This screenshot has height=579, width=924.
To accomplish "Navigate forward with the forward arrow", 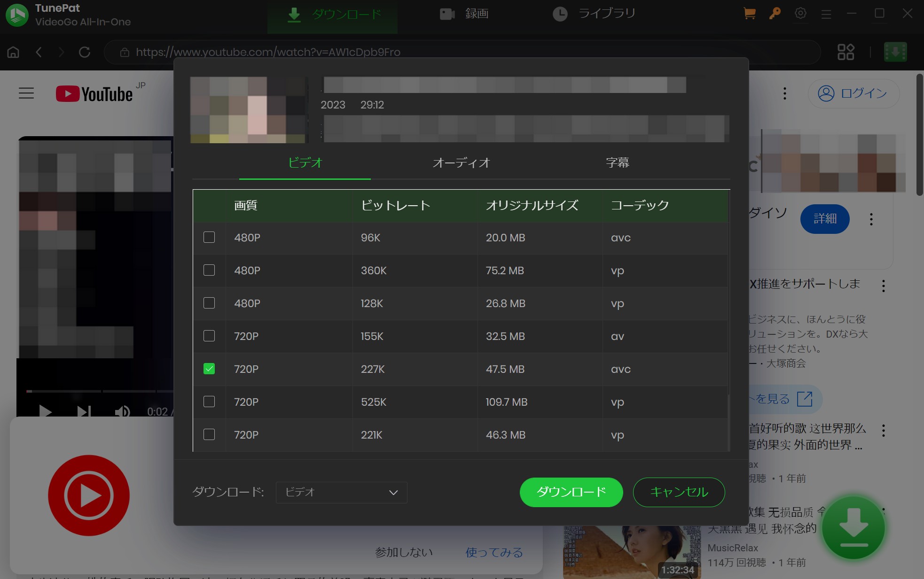I will [x=61, y=52].
